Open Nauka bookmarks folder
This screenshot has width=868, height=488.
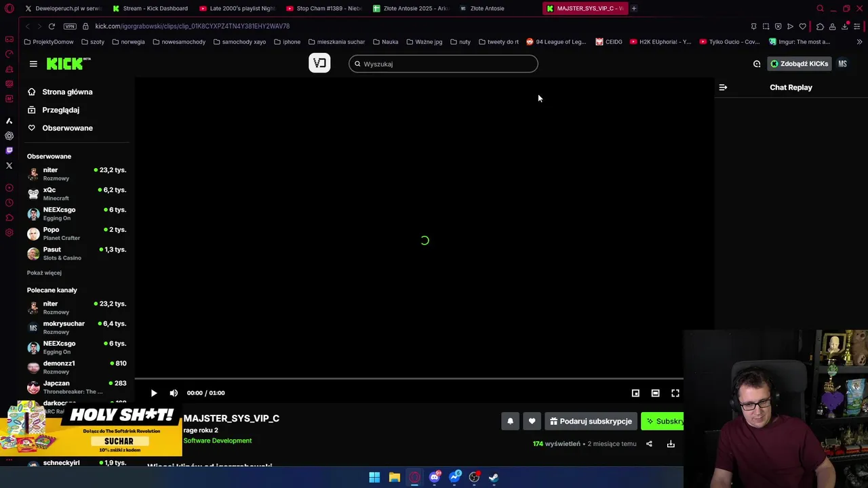coord(385,41)
